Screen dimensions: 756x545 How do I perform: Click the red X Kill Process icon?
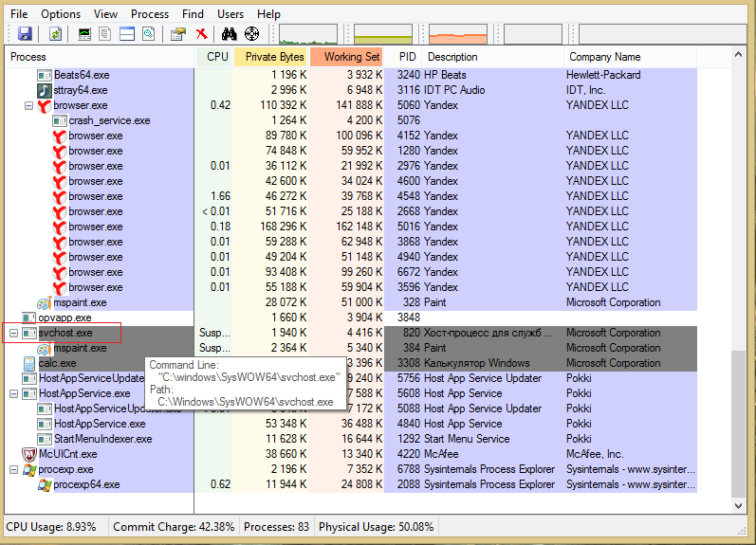point(201,34)
